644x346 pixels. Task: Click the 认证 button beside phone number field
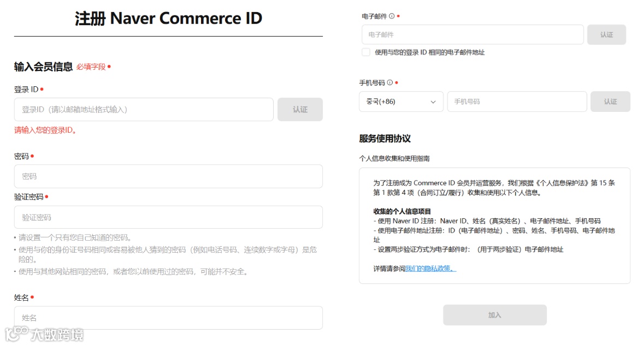(610, 102)
